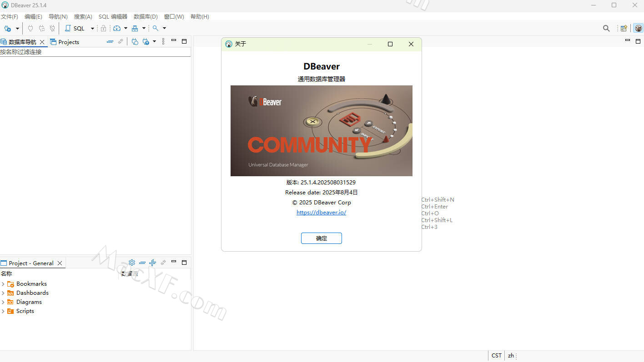Click the Disconnect crossed-plug icon
This screenshot has width=644, height=362.
click(52, 28)
